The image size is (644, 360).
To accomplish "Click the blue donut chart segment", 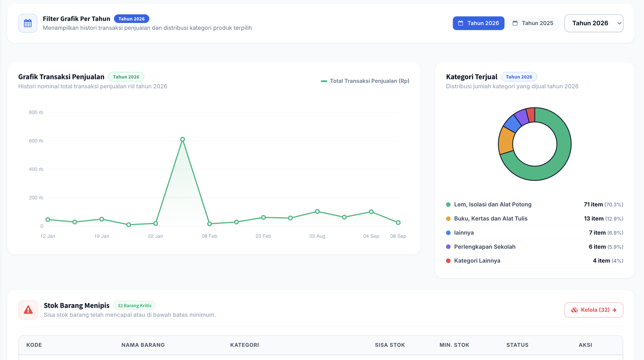I will [x=512, y=124].
